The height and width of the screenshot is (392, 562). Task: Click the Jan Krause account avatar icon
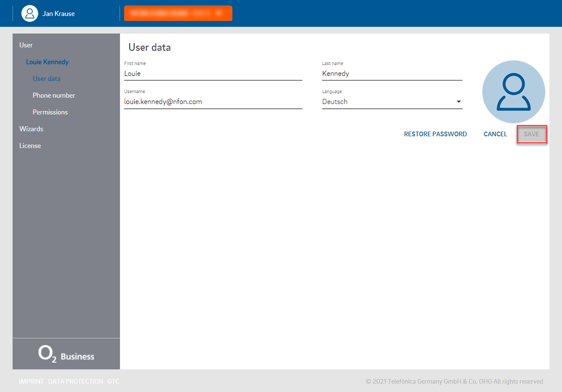(x=30, y=13)
